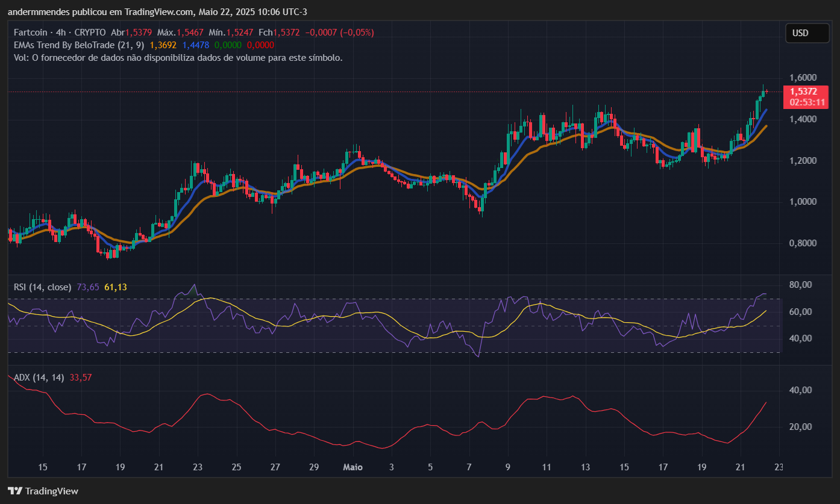Click the 40,00 level on ADX scale

point(802,390)
